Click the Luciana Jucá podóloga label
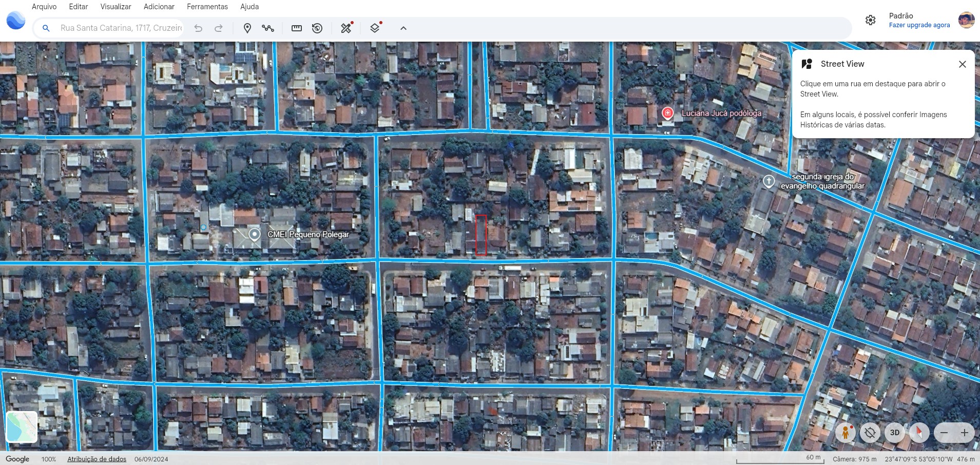The width and height of the screenshot is (980, 465). point(721,113)
